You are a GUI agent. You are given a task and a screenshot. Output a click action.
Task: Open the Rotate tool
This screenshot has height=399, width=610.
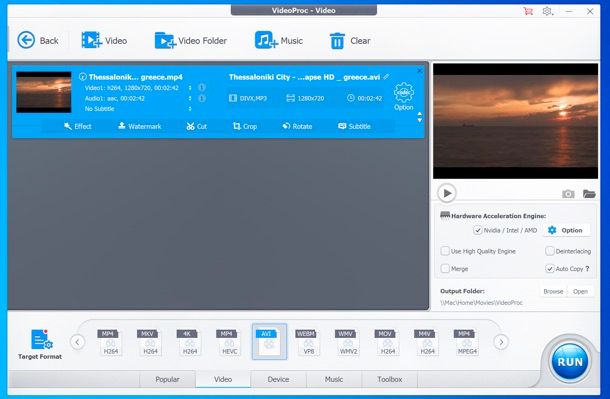tap(297, 126)
